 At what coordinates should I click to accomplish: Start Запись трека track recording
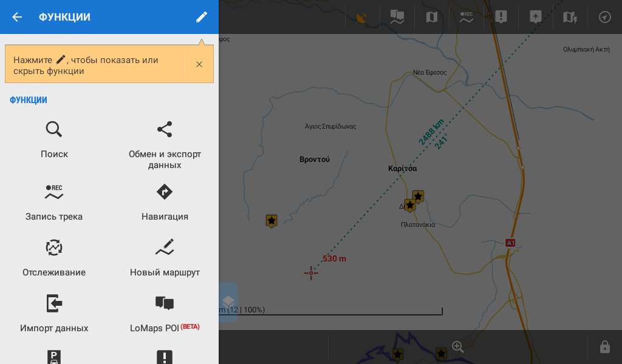point(54,202)
